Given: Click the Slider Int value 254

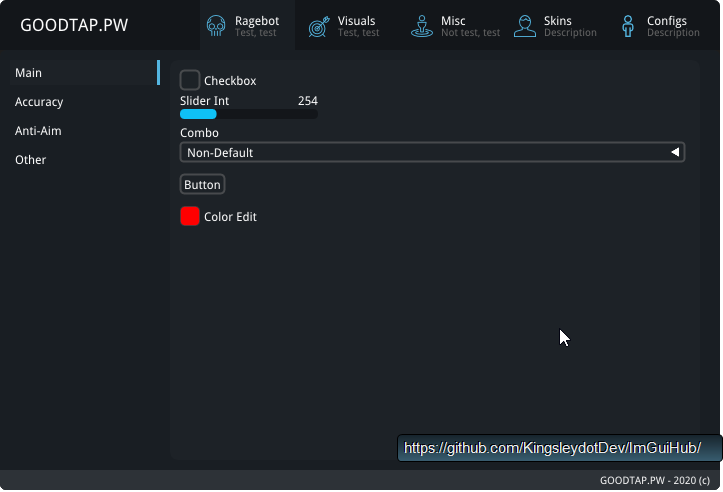Looking at the screenshot, I should coord(308,101).
